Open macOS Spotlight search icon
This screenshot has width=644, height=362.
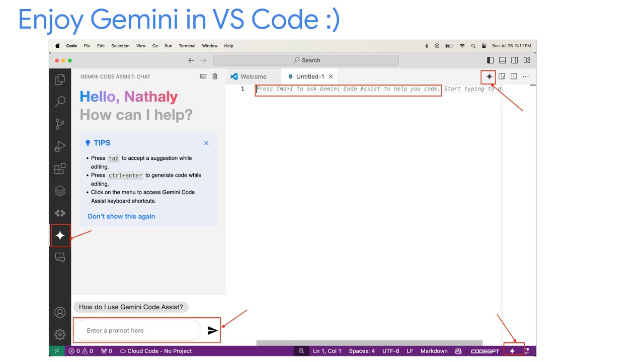pyautogui.click(x=473, y=46)
